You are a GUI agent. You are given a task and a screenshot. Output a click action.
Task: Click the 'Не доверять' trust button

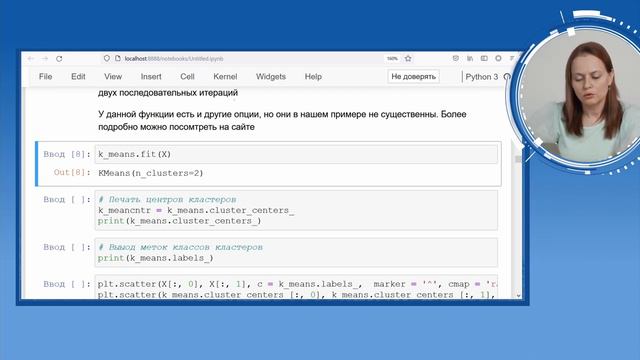click(x=413, y=77)
